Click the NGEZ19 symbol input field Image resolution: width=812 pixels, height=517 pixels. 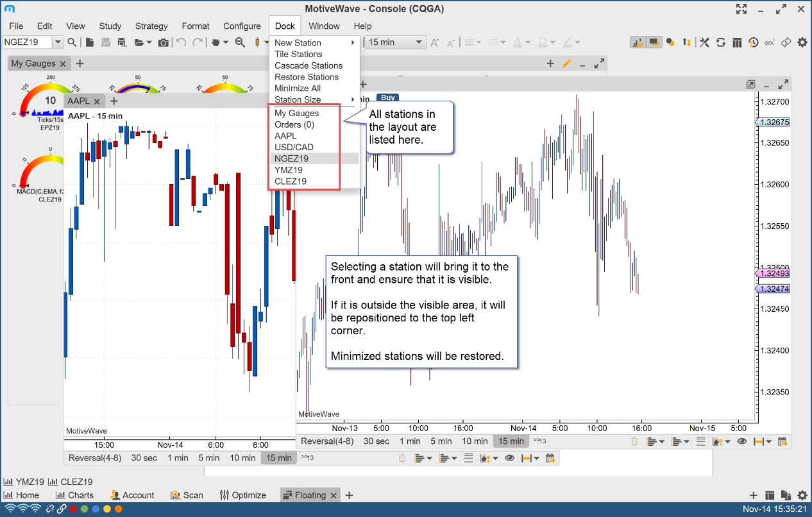pyautogui.click(x=27, y=42)
